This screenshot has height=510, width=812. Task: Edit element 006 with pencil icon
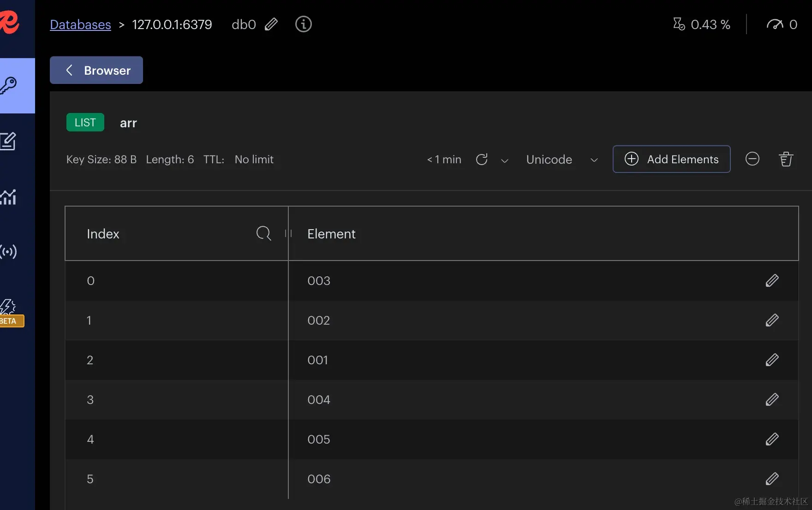pyautogui.click(x=772, y=479)
